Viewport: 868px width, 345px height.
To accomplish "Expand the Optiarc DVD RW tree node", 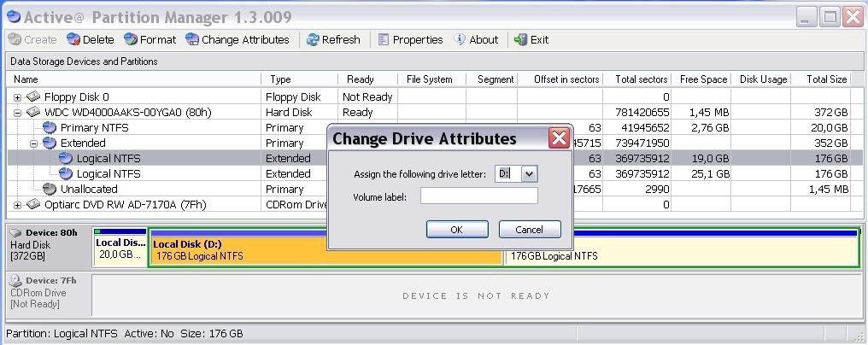I will (18, 205).
